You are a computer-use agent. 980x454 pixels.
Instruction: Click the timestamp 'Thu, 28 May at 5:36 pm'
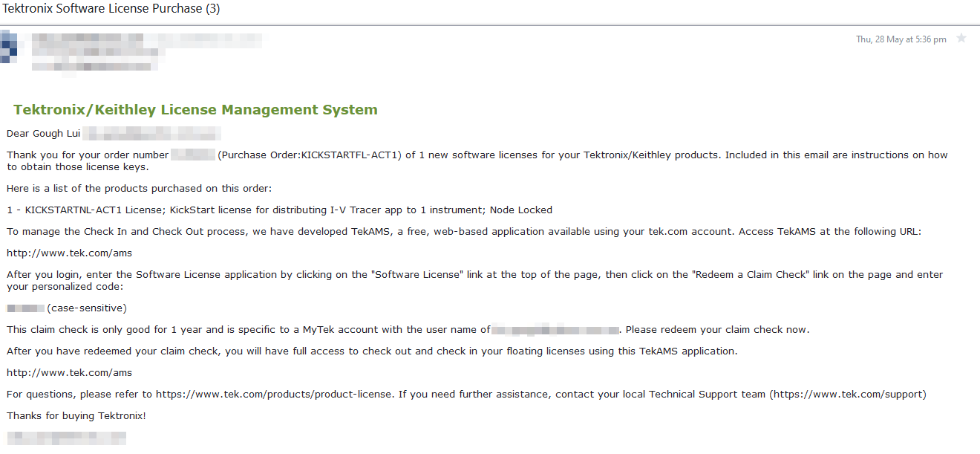[x=901, y=39]
